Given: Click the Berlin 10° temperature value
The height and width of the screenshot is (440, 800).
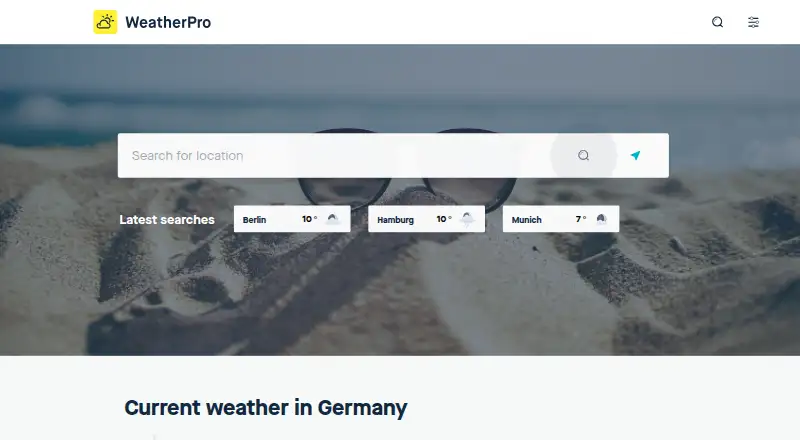Looking at the screenshot, I should [x=309, y=219].
